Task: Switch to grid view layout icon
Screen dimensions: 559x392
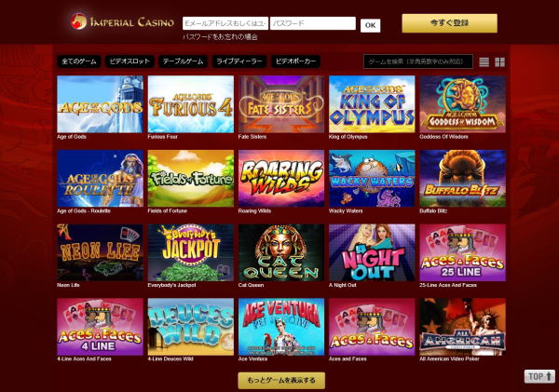Action: (499, 62)
